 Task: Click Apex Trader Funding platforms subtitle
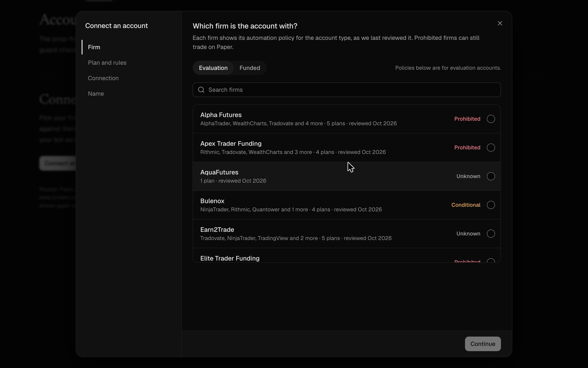[x=293, y=152]
